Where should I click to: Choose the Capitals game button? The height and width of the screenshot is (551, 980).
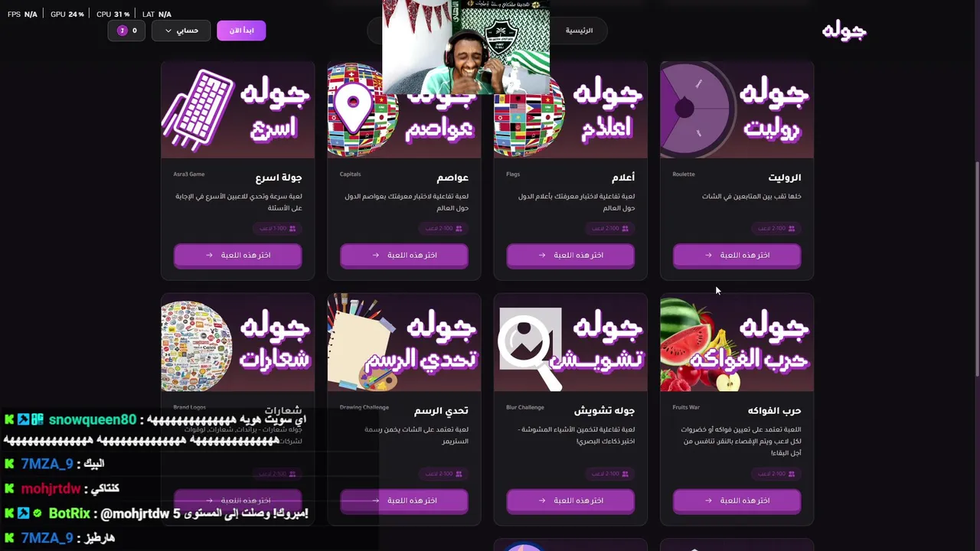(404, 256)
